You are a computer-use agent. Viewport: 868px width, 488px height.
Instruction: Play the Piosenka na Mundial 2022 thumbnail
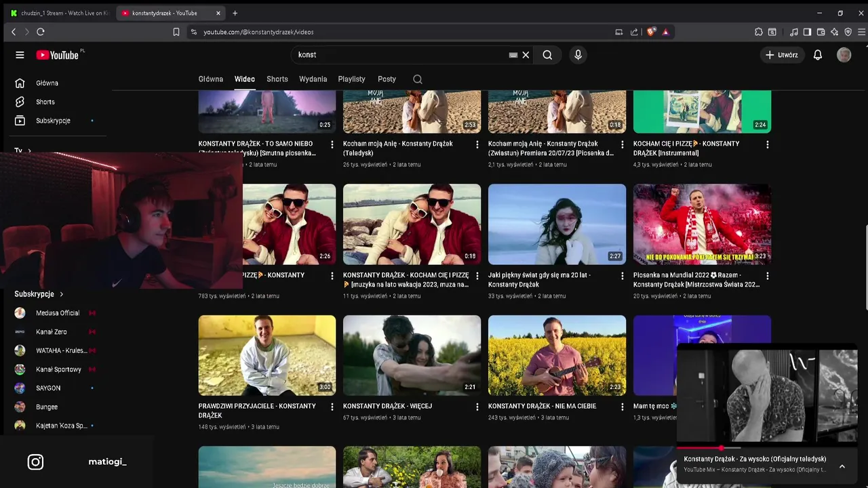(x=702, y=224)
